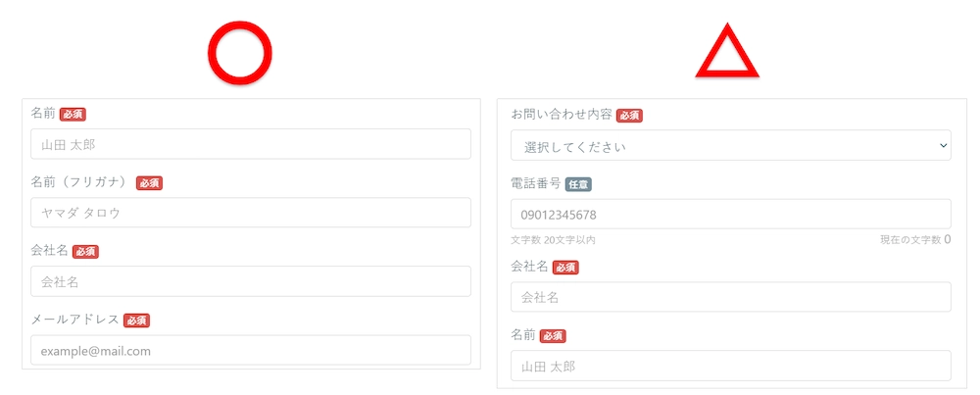Click the 名前（フリガナ） label text
Screen dimensions: 980x395
(80, 182)
